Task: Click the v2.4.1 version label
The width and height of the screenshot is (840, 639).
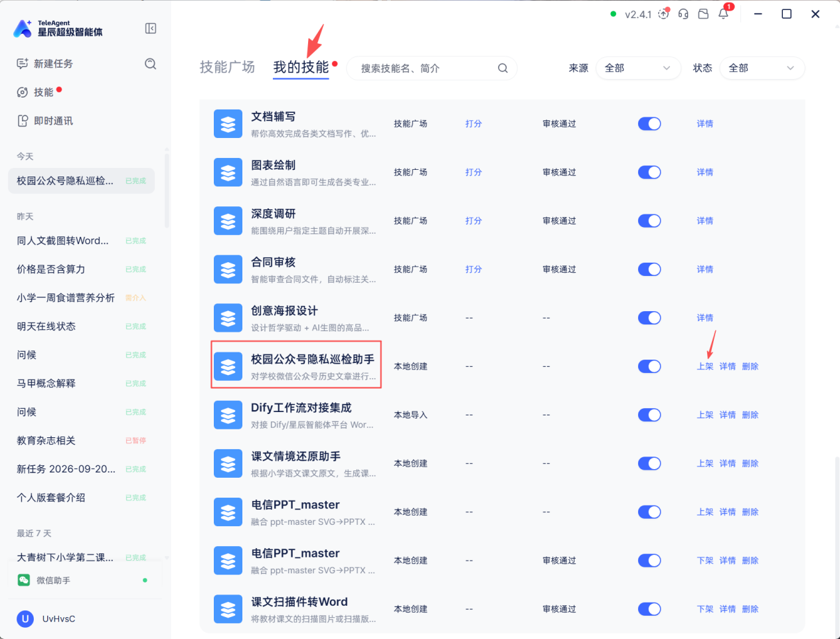Action: 637,14
